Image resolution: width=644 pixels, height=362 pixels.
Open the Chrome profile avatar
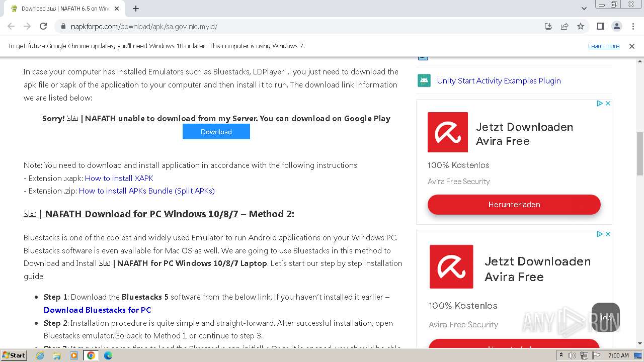pos(616,26)
